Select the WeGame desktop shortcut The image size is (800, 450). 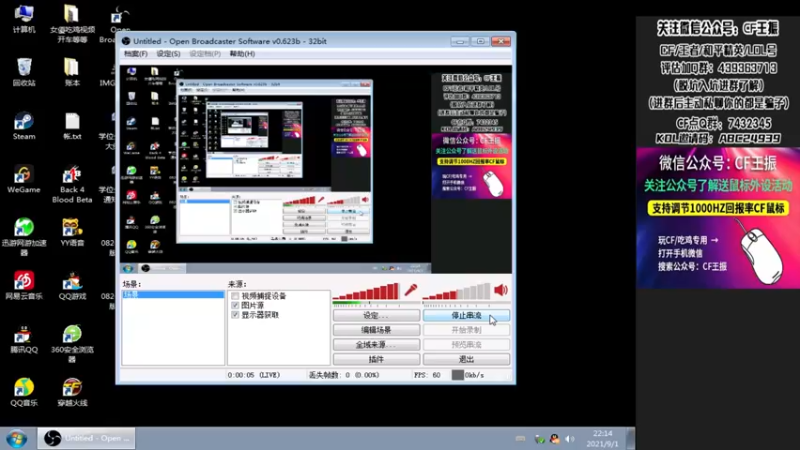24,179
